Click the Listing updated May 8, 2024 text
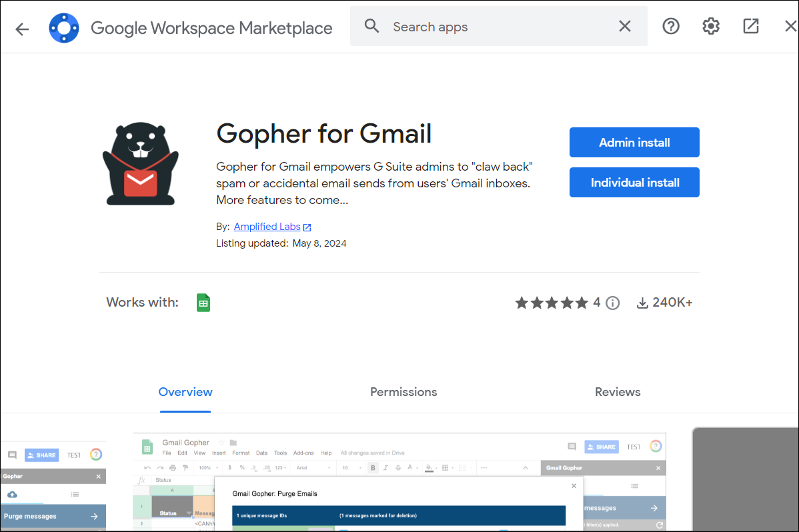 pos(281,243)
